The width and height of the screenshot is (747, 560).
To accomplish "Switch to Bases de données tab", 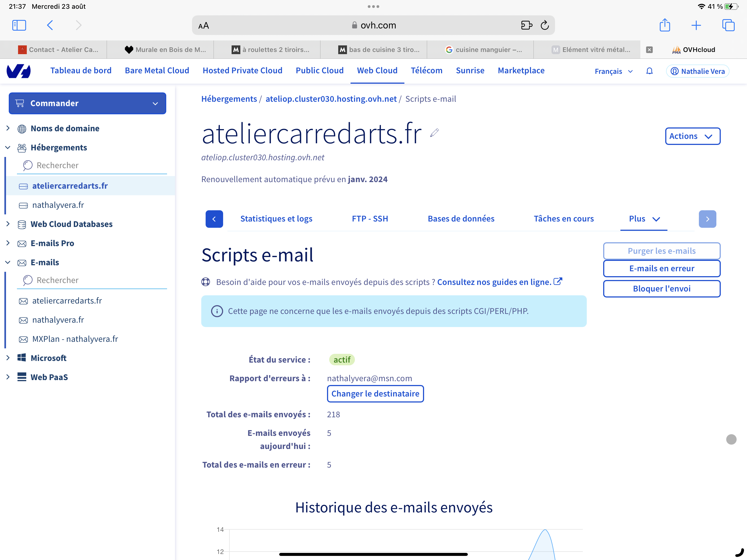I will [x=461, y=218].
